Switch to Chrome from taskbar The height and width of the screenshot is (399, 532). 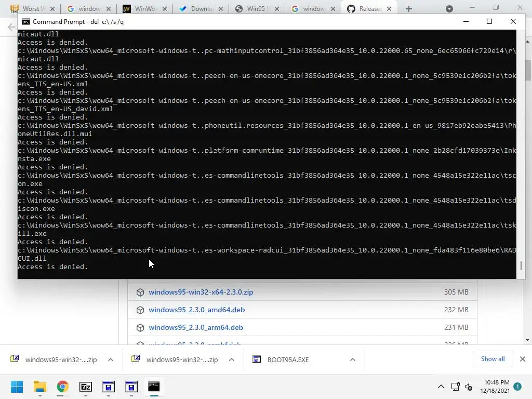tap(62, 387)
